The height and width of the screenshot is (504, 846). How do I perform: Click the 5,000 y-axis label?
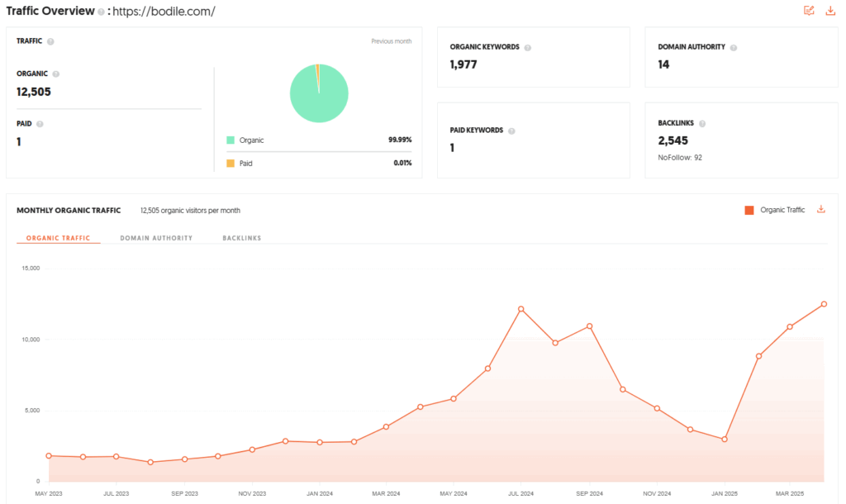[32, 411]
